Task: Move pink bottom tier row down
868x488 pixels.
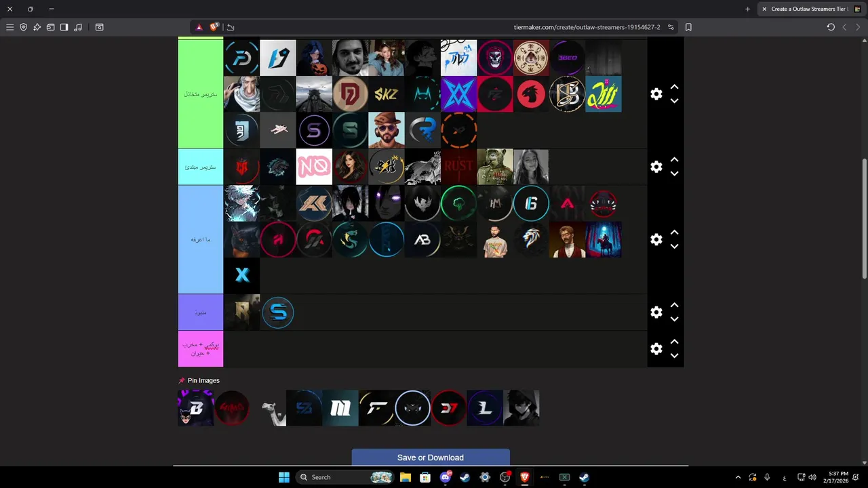Action: (x=674, y=355)
